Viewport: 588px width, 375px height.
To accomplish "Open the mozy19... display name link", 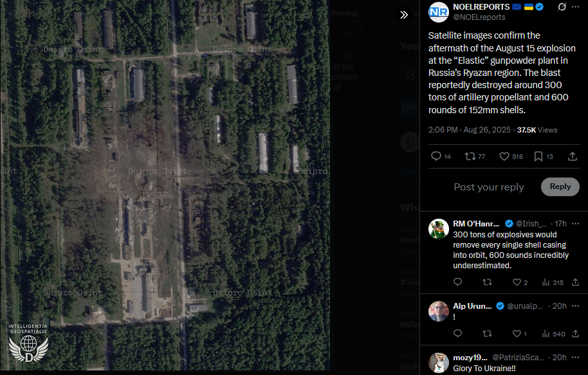I will [470, 358].
